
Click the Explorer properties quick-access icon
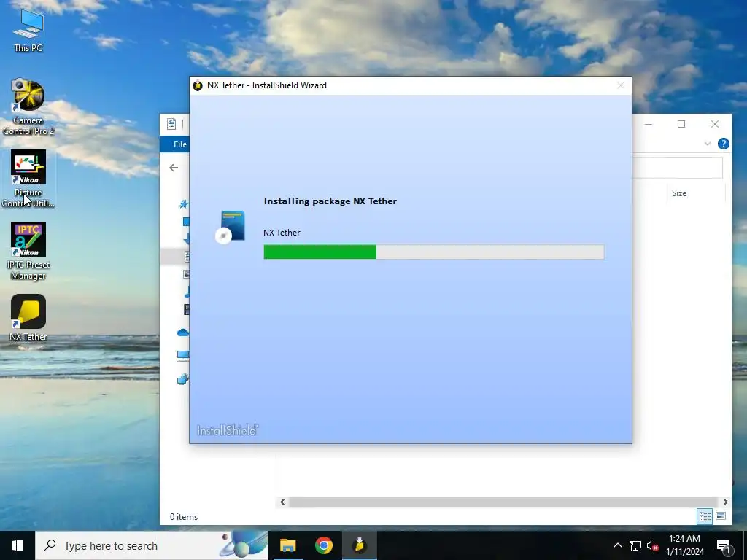click(171, 124)
